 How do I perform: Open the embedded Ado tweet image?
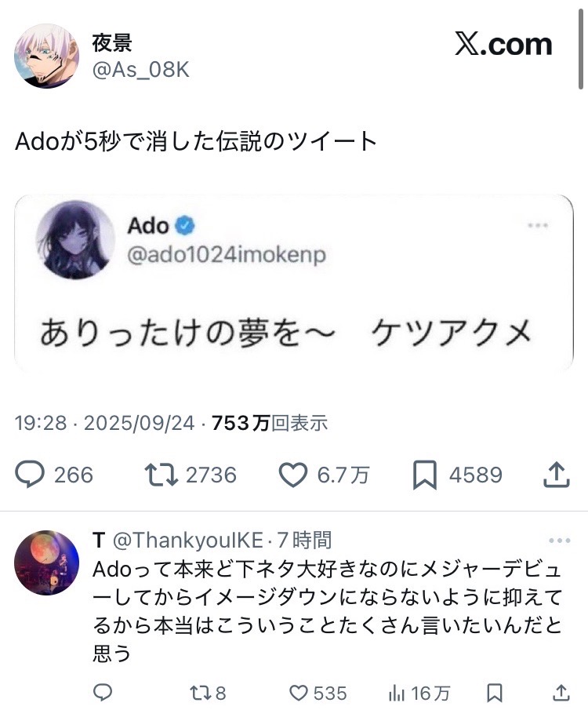(294, 282)
